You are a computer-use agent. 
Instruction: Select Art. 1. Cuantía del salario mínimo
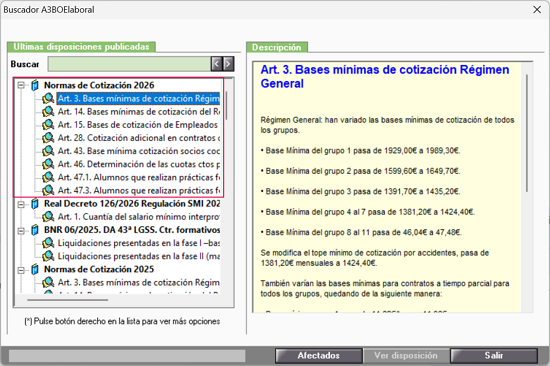pos(139,217)
